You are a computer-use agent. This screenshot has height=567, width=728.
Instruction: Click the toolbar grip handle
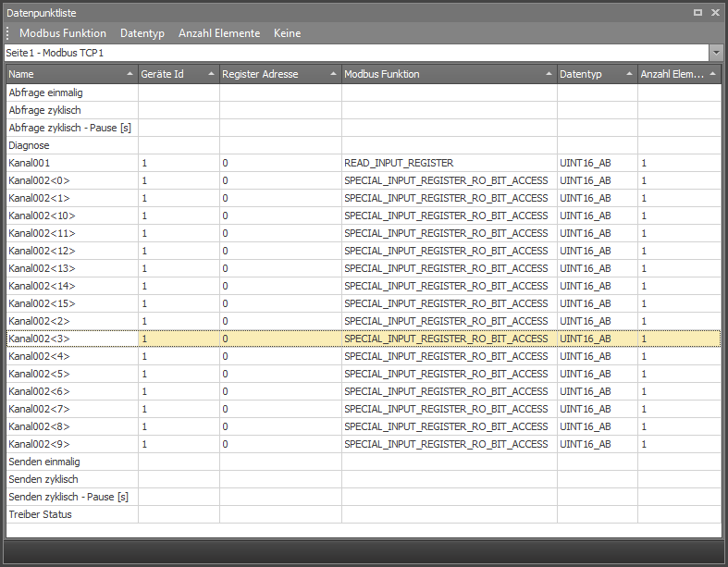click(x=8, y=33)
